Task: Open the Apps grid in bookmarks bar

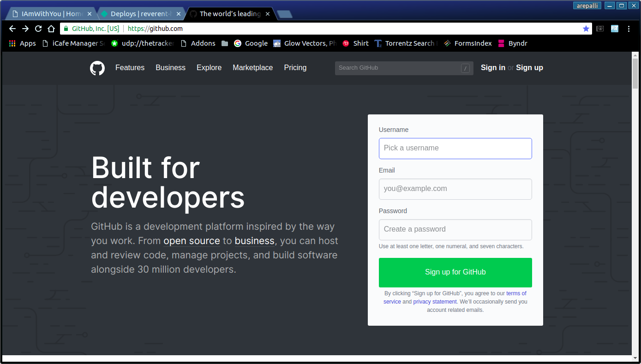Action: [22, 43]
